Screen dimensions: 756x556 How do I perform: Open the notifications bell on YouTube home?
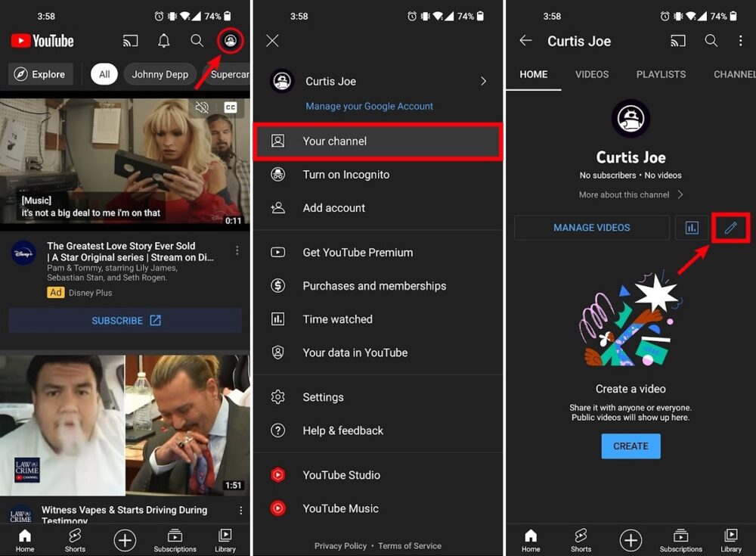163,41
